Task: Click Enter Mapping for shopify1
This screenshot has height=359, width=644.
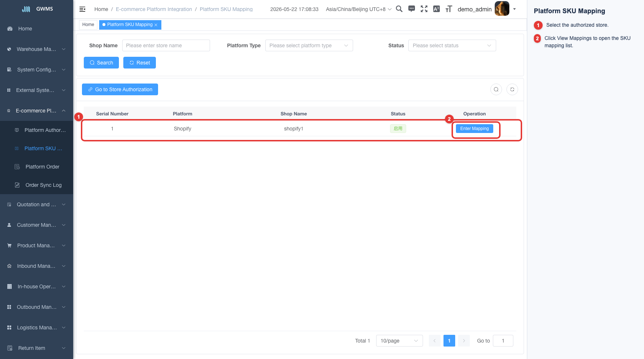Action: tap(475, 129)
